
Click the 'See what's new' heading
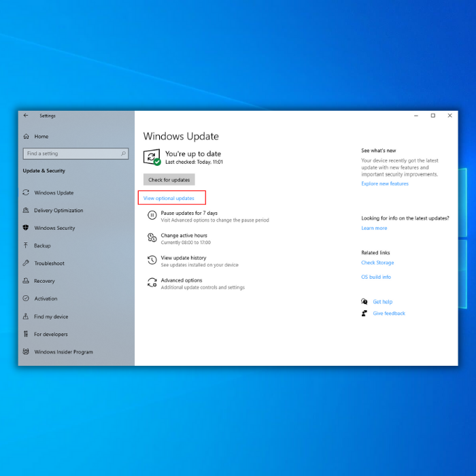point(379,150)
